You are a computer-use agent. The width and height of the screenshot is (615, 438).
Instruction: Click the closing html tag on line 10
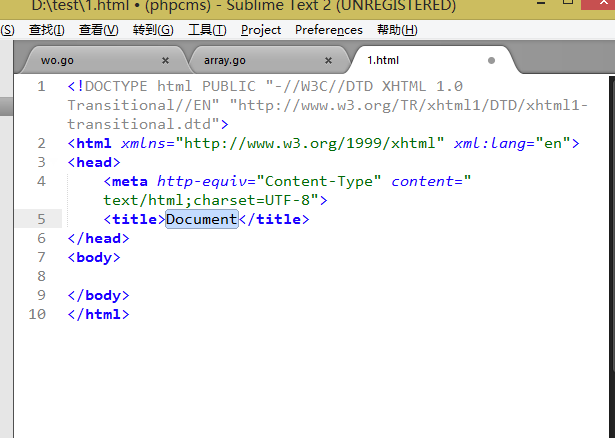[x=98, y=314]
